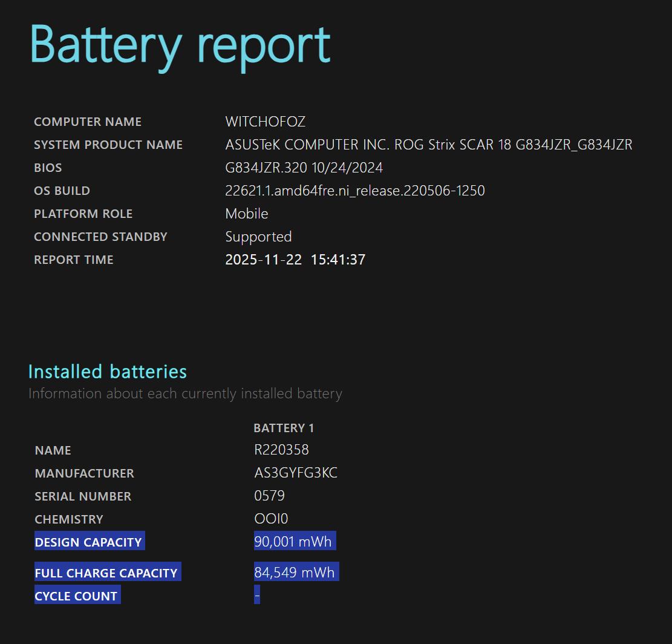Screen dimensions: 672x644
Task: Click the REPORT TIME label
Action: coord(74,260)
